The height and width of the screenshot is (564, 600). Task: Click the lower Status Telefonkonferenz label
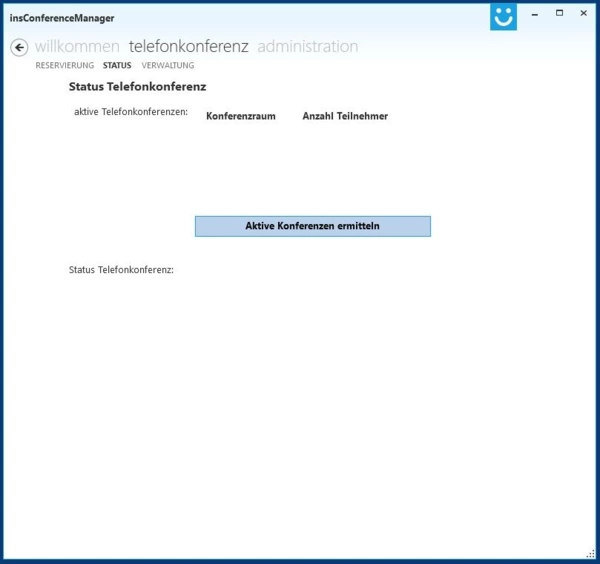click(121, 270)
